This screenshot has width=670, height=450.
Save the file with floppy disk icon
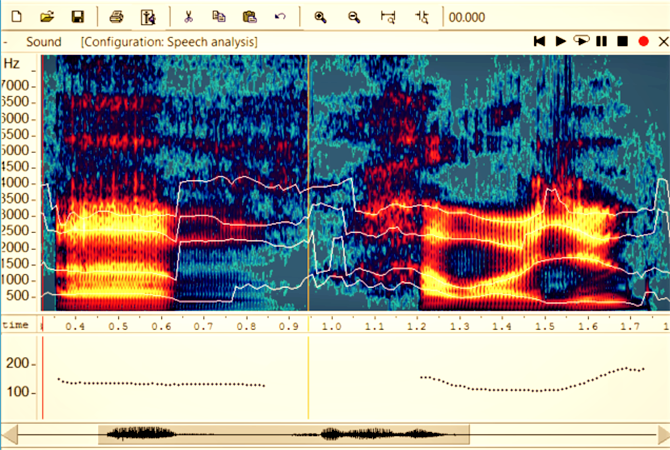point(76,17)
